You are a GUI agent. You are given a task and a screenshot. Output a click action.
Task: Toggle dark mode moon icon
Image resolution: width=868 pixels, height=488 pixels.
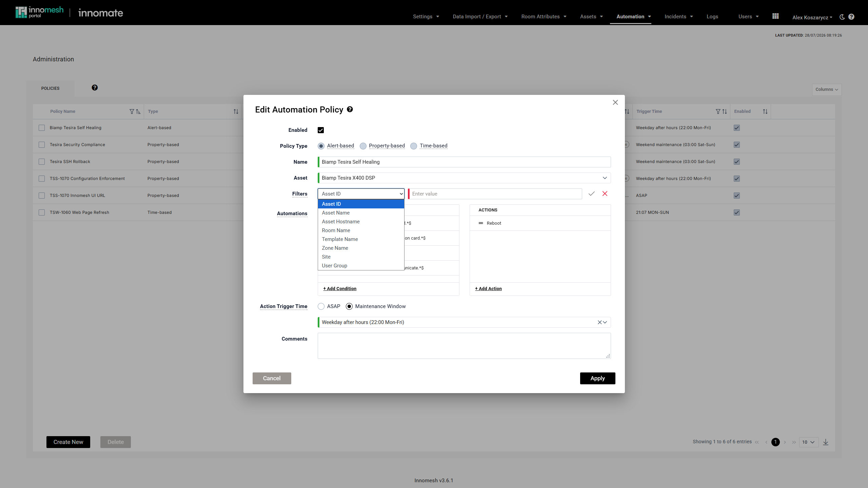842,17
